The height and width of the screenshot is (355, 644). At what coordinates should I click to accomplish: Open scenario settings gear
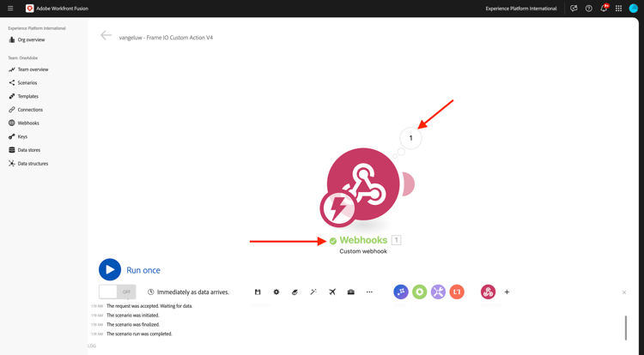[x=276, y=292]
